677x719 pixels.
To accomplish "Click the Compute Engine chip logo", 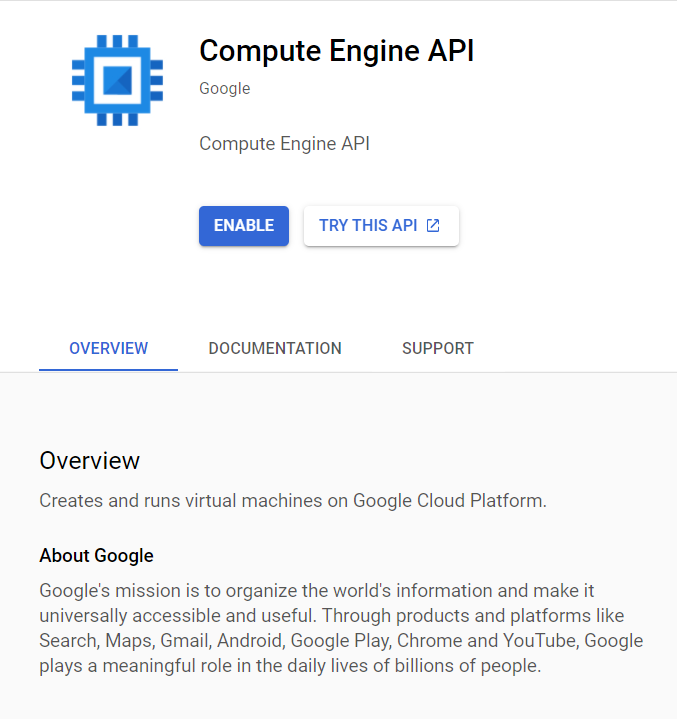I will pyautogui.click(x=117, y=80).
